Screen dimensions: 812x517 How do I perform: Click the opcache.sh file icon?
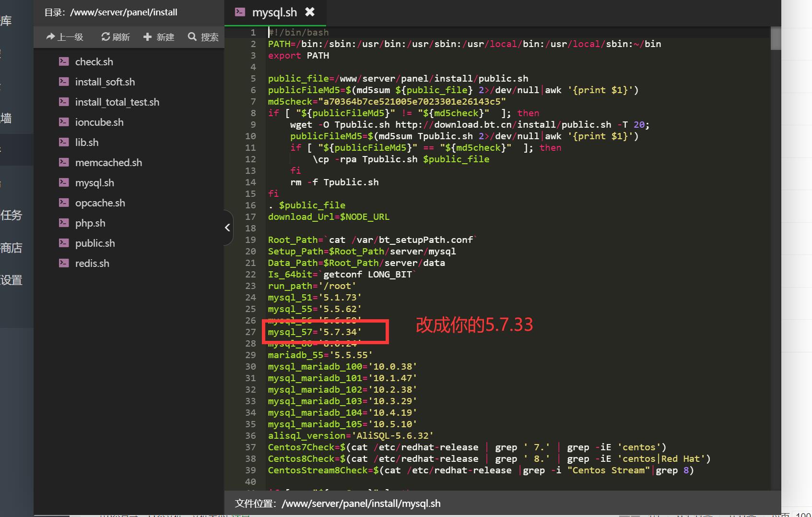point(64,203)
